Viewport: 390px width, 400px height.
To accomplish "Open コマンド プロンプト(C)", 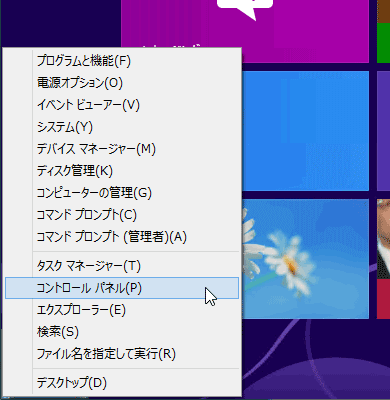I will click(122, 215).
